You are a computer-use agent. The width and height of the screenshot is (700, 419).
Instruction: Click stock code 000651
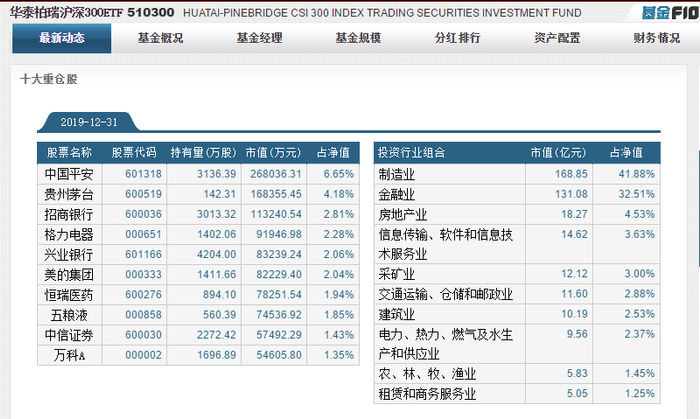(x=143, y=234)
